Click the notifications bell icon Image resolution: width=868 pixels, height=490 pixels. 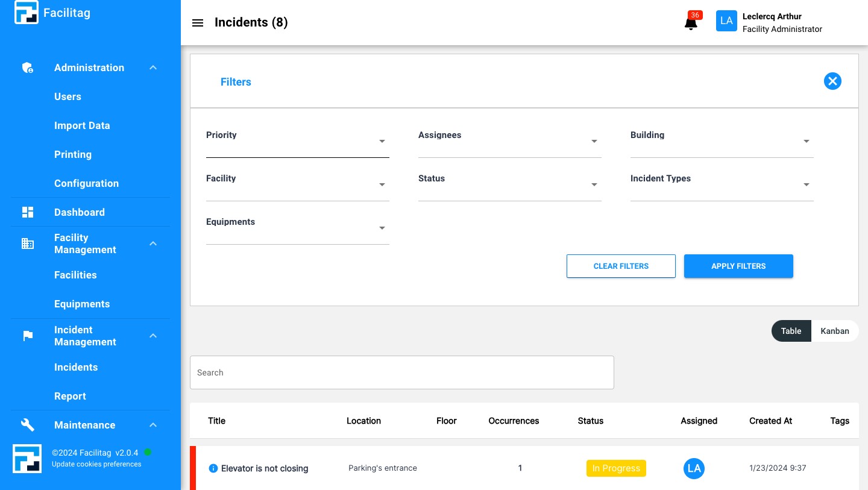[x=691, y=24]
